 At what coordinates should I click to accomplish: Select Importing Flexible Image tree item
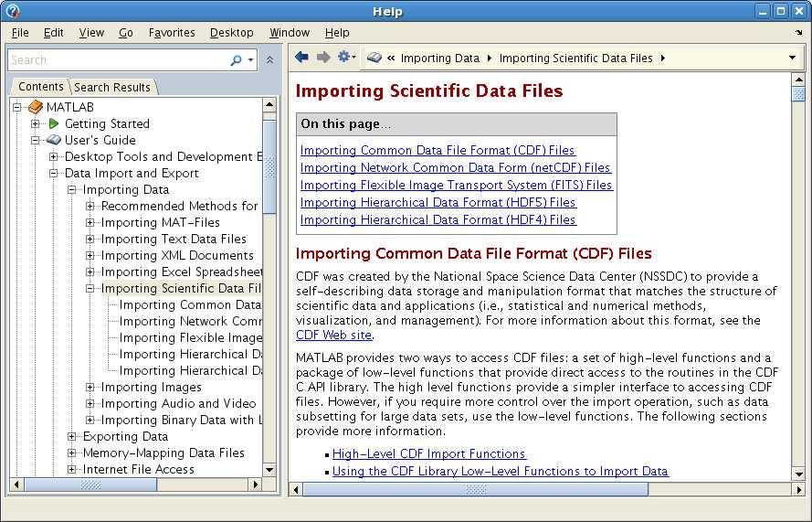tap(191, 338)
